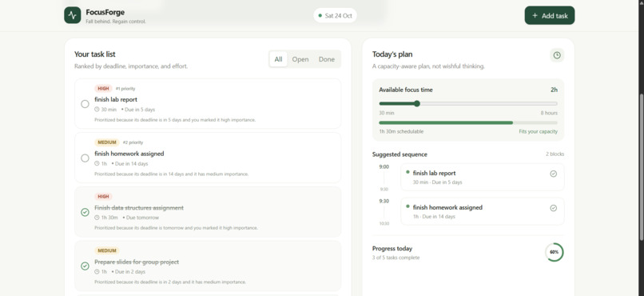Click '1h 30m schedulable' text
This screenshot has height=296, width=644.
tap(401, 131)
